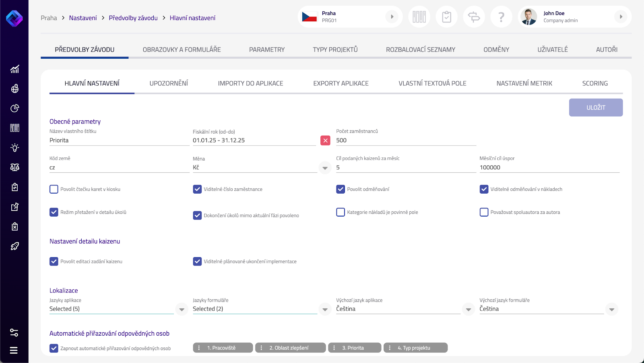Open the pie chart icon in sidebar

[15, 108]
